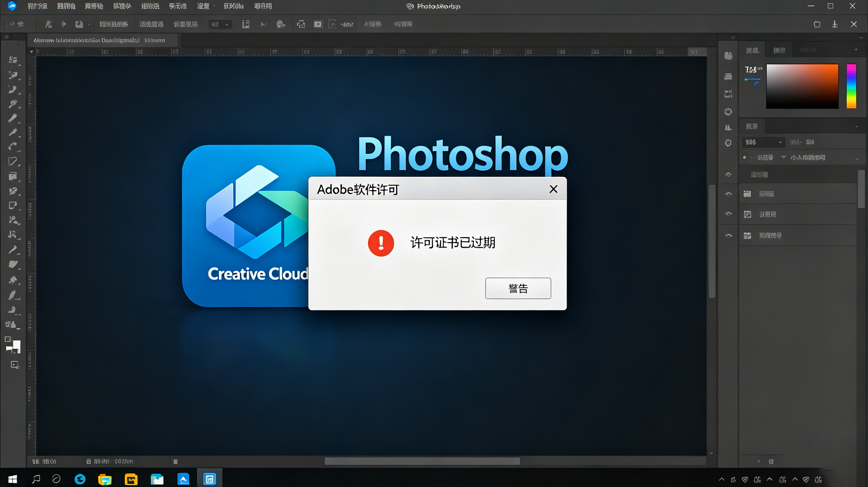Open the chevron at the right of filter row
The image size is (868, 487).
pyautogui.click(x=857, y=159)
